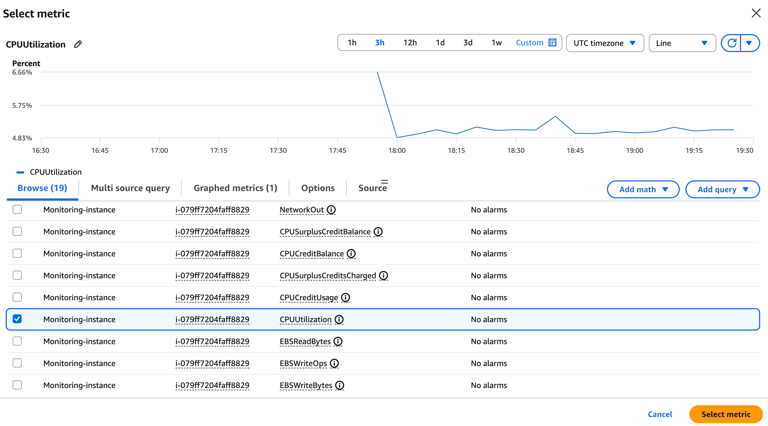Viewport: 768px width, 426px height.
Task: Close the Select metric dialog
Action: (x=756, y=13)
